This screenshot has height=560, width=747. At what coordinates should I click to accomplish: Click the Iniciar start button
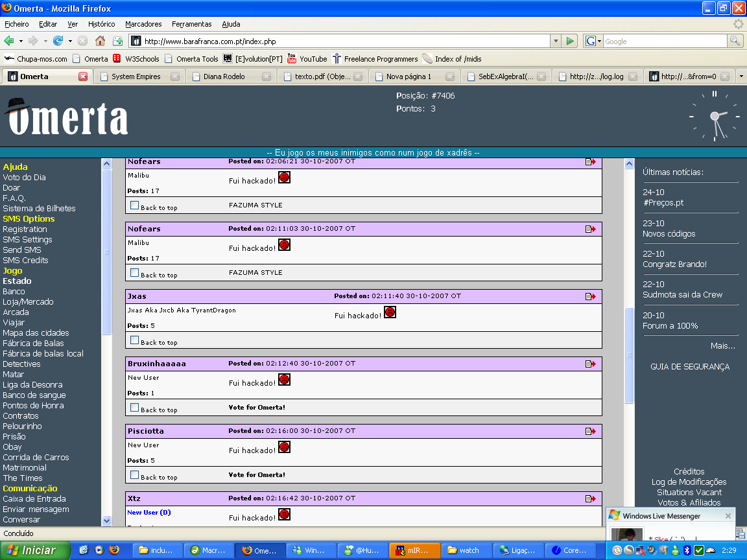pyautogui.click(x=31, y=550)
